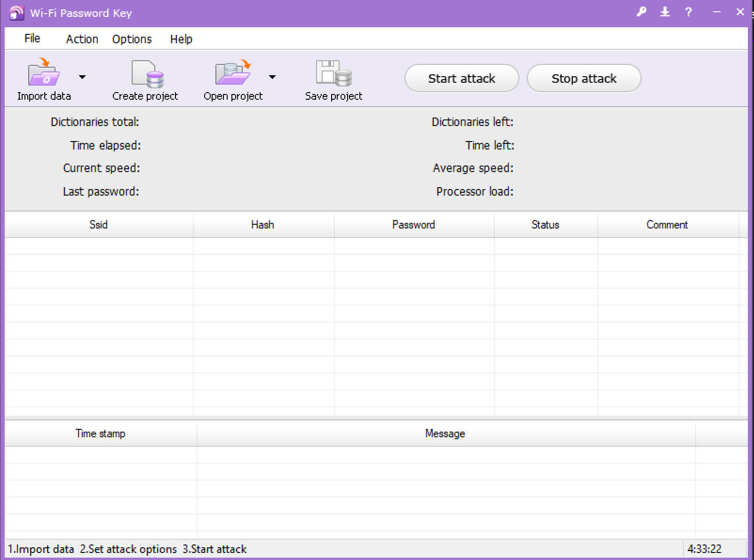This screenshot has height=560, width=754.
Task: Click the Create project icon
Action: [146, 74]
